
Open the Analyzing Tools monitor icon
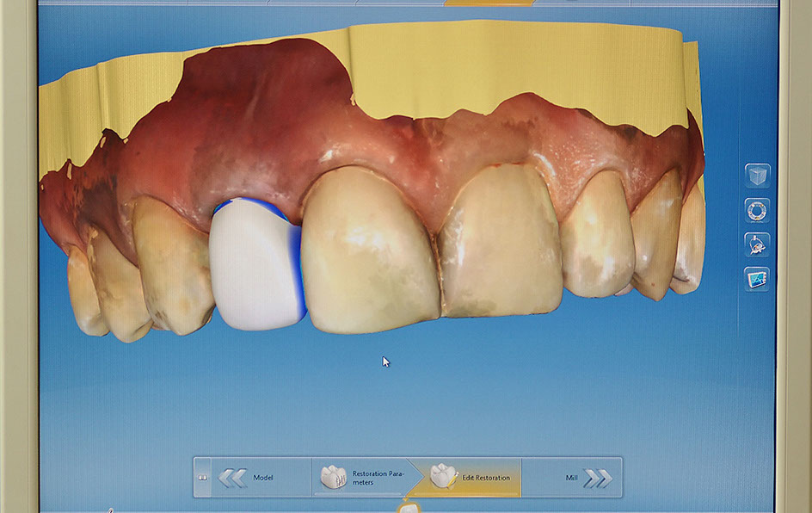757,279
